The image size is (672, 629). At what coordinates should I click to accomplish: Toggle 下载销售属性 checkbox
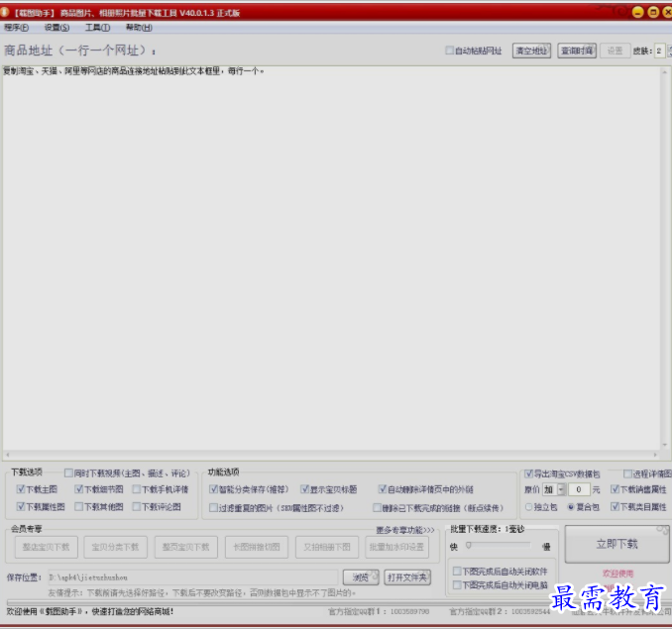[615, 489]
